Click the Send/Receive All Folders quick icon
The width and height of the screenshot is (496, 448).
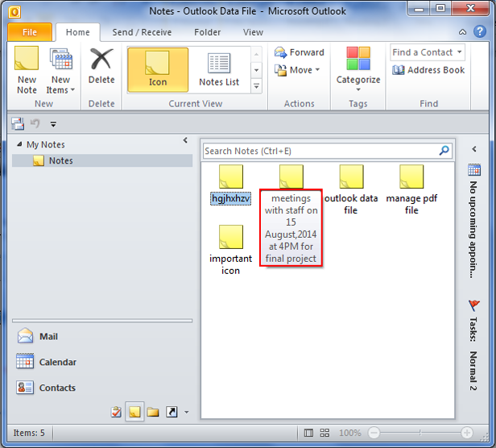pyautogui.click(x=18, y=123)
